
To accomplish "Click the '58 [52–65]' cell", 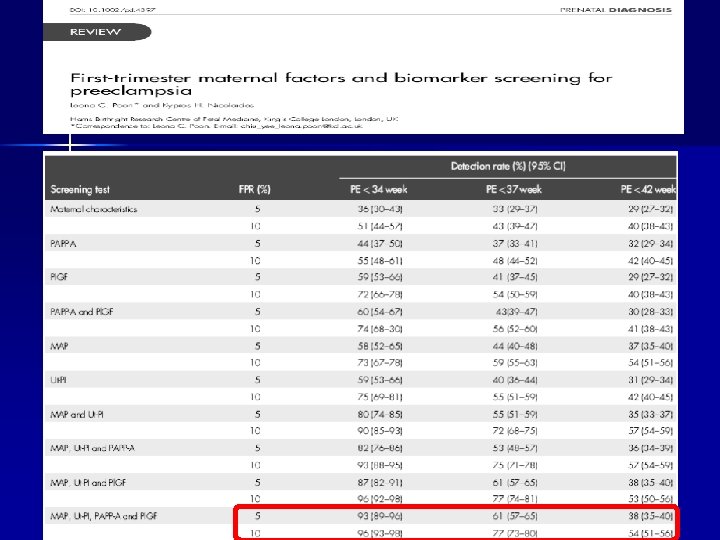I will click(x=380, y=346).
